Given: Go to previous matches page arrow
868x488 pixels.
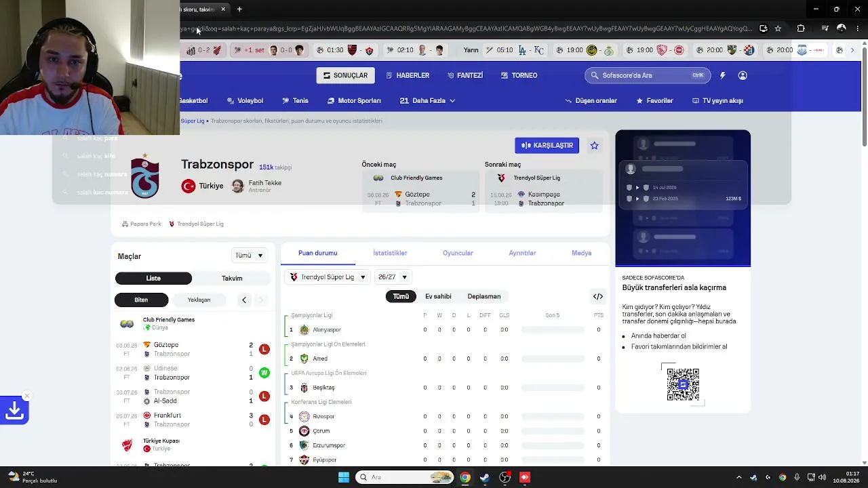Looking at the screenshot, I should tap(244, 300).
